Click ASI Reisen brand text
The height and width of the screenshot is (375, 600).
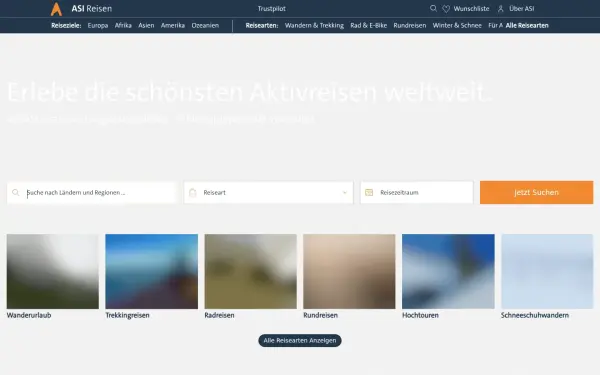coord(92,8)
